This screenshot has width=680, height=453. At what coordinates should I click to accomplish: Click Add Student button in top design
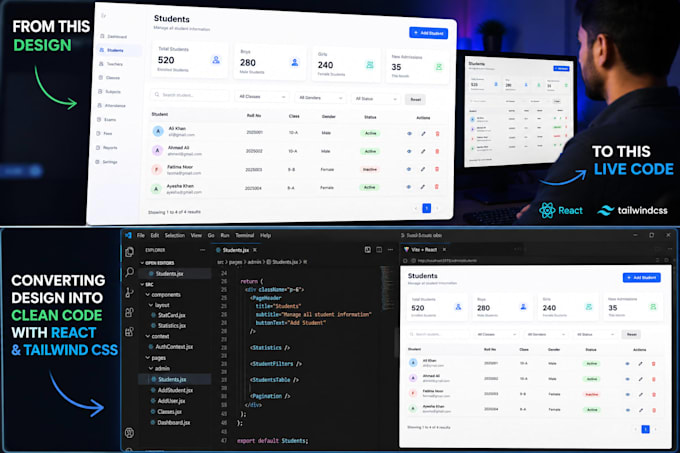click(x=428, y=33)
